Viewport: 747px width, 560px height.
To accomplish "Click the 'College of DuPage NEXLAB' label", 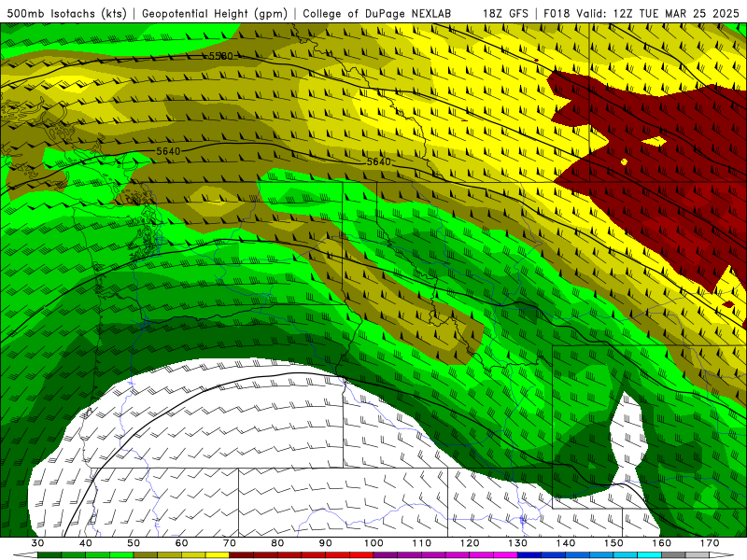I will (x=376, y=13).
